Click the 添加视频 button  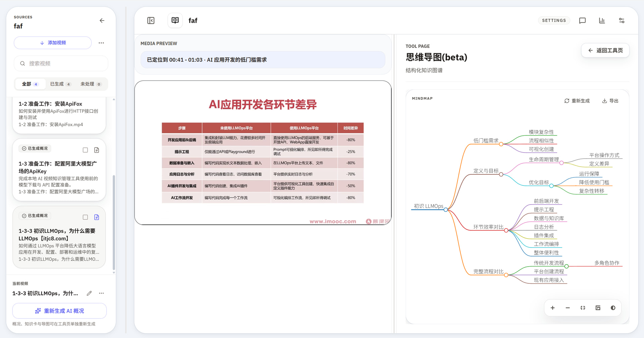[53, 43]
